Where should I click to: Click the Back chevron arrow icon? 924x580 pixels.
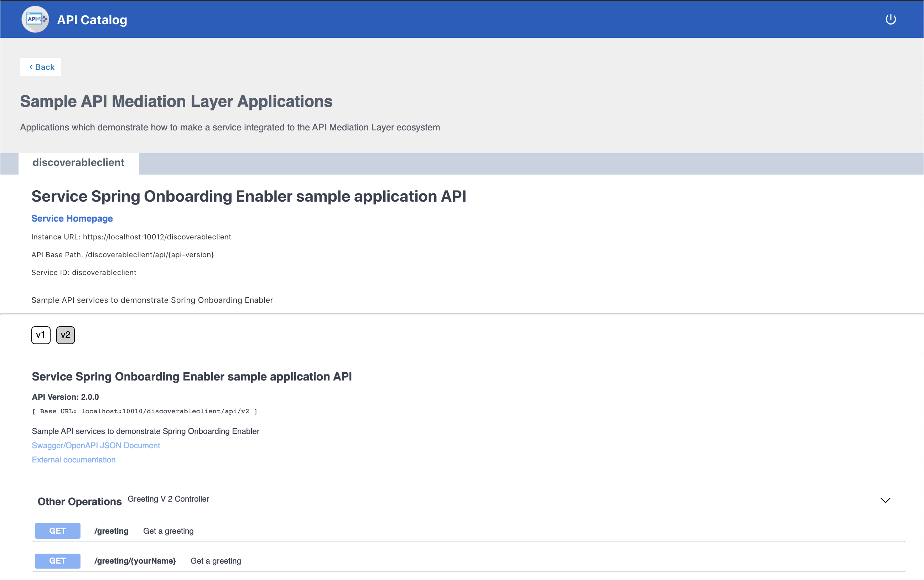point(31,67)
